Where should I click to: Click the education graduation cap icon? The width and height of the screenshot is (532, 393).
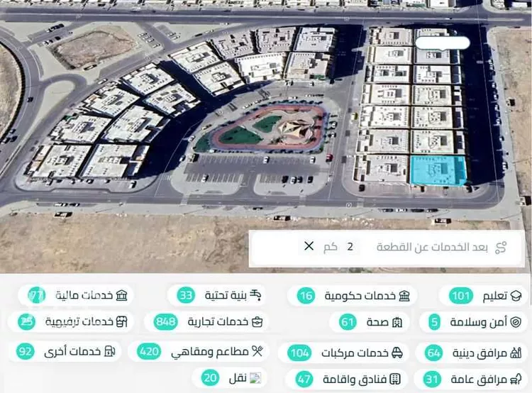[x=516, y=296]
